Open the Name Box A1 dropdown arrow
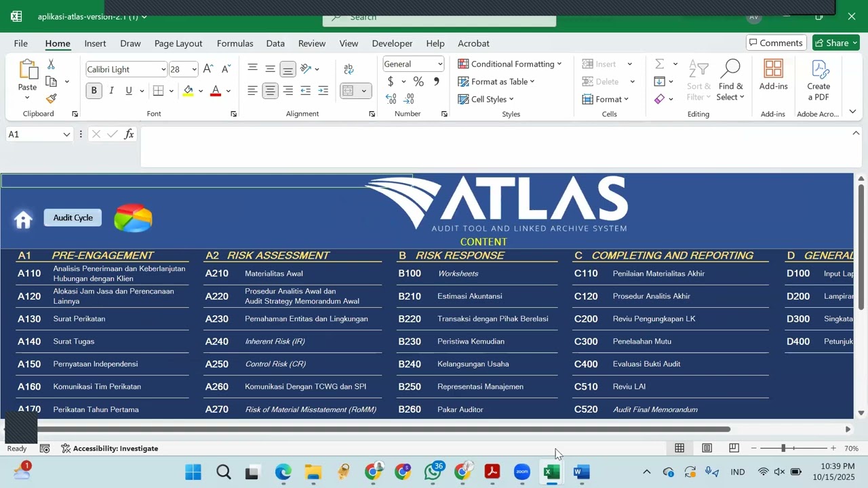The image size is (868, 488). [66, 134]
